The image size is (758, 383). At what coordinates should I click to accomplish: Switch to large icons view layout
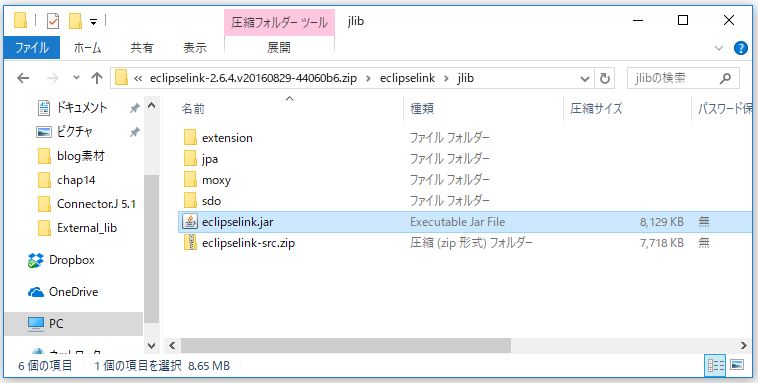coord(737,366)
